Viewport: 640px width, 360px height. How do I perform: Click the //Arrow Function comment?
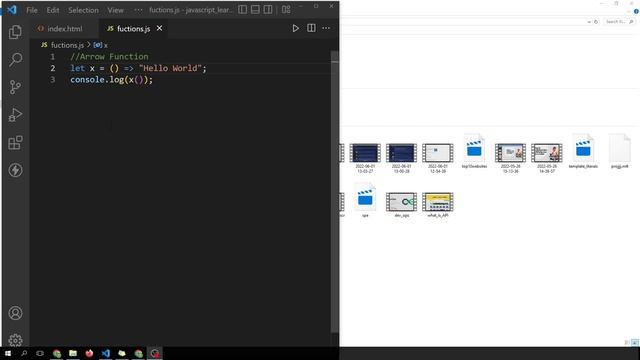point(109,57)
